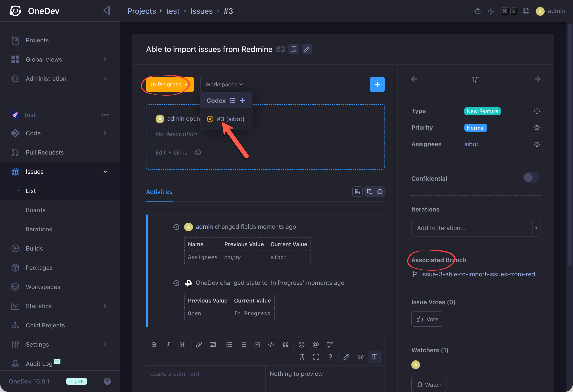Open Pull Requests in the sidebar

click(60, 153)
